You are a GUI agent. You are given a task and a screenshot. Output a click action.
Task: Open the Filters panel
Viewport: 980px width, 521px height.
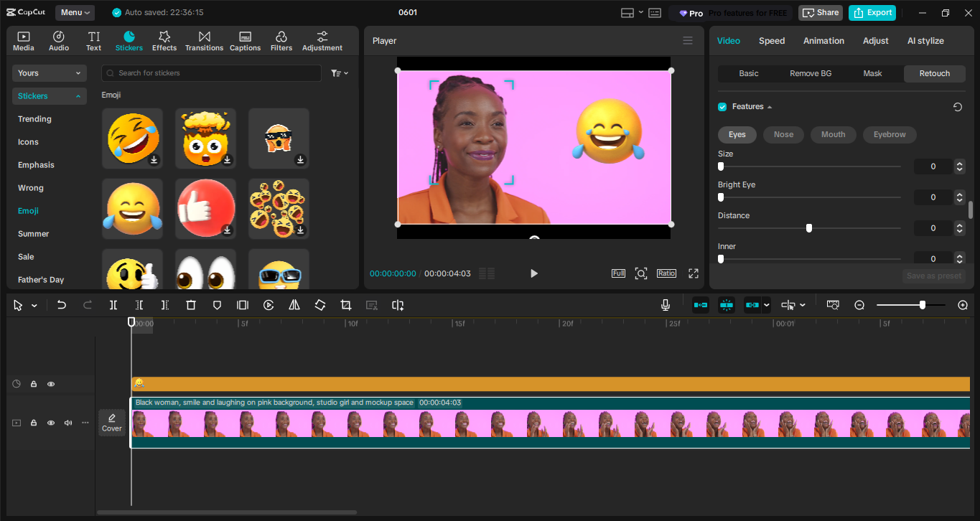[x=281, y=41]
